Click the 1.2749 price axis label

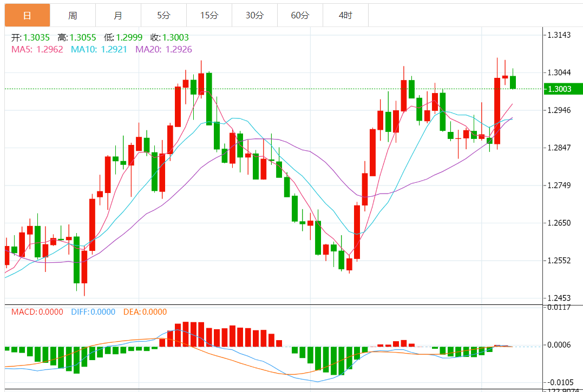(x=560, y=185)
